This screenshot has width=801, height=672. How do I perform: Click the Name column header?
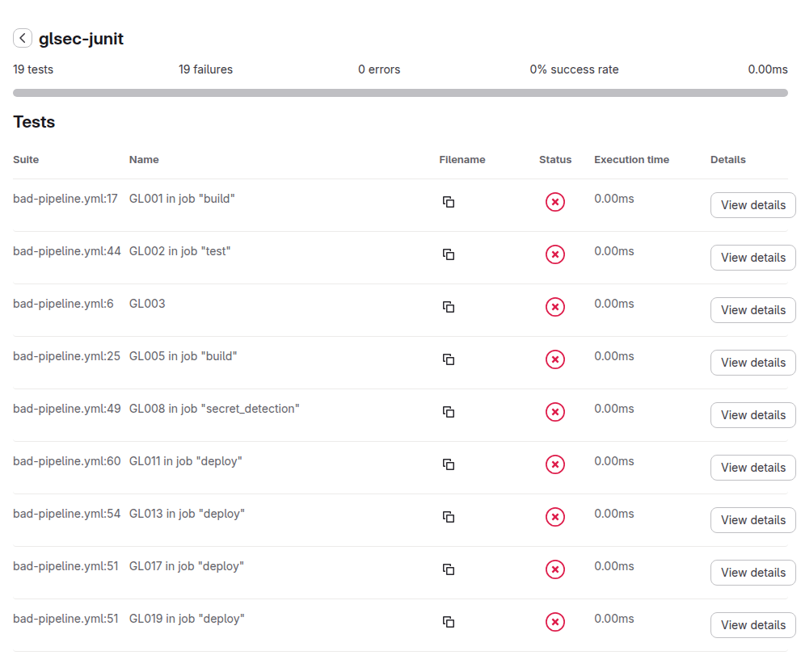144,160
